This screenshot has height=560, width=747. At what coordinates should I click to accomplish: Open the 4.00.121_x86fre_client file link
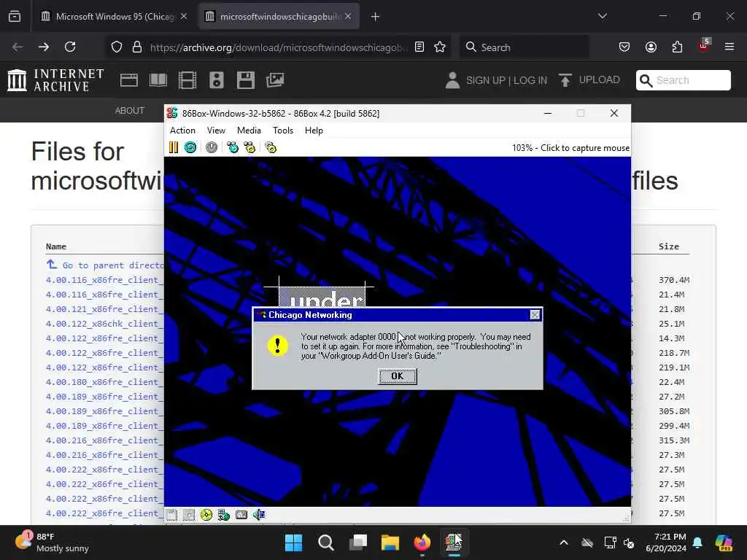(x=104, y=309)
